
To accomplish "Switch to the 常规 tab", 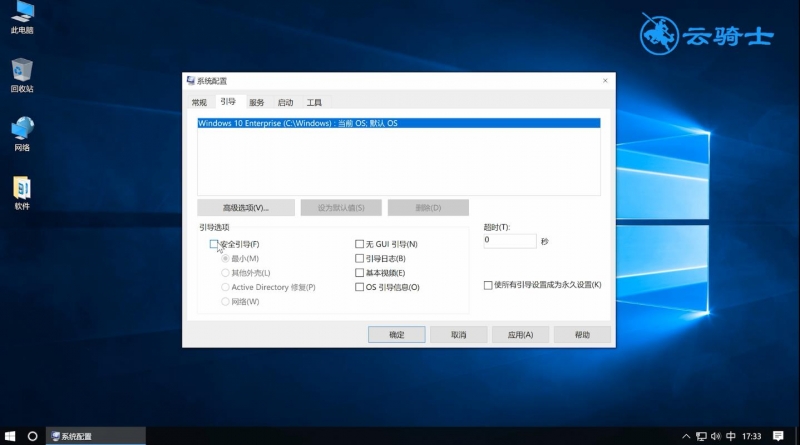I will 199,103.
